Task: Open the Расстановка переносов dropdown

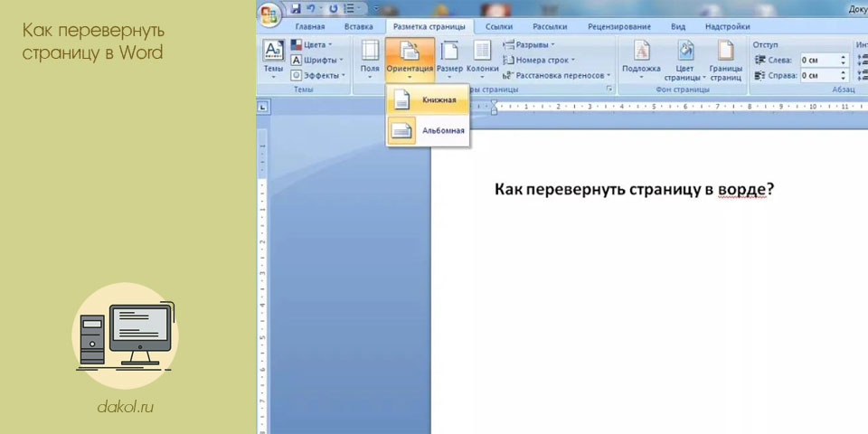Action: point(556,75)
